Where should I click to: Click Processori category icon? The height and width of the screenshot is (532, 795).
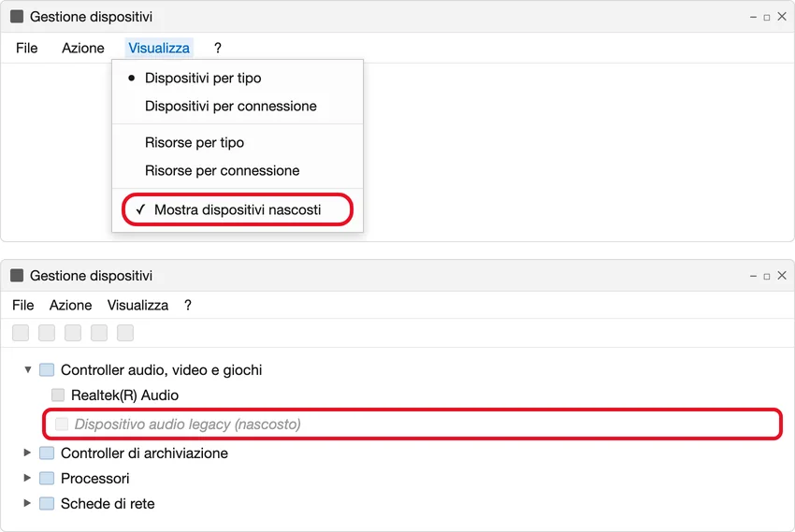click(x=47, y=479)
